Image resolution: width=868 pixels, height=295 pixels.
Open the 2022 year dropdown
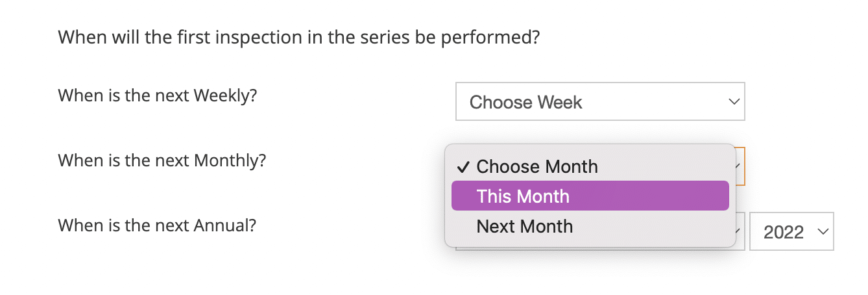[791, 231]
